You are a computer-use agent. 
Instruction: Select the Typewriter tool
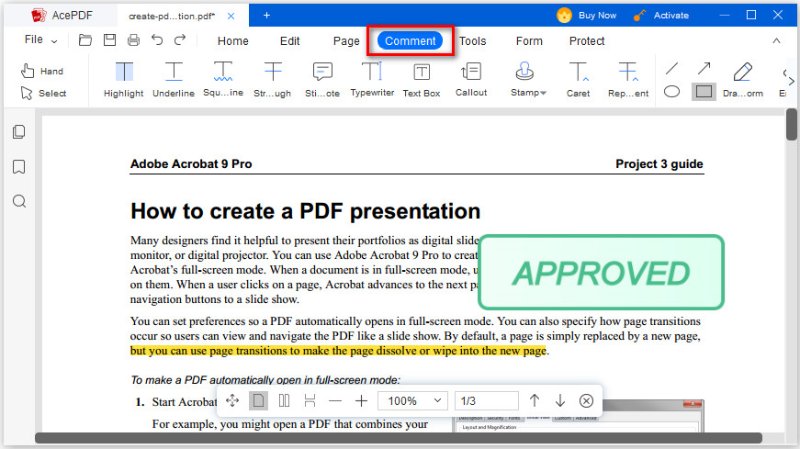coord(372,80)
